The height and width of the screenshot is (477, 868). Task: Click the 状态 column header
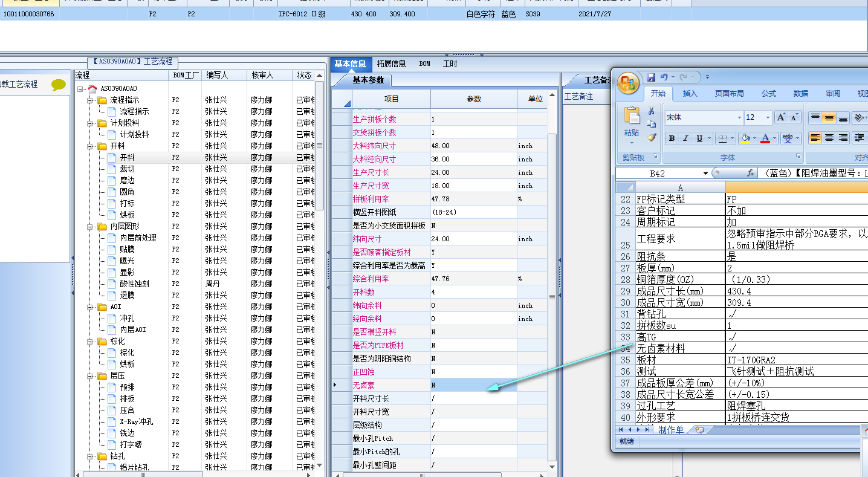point(304,76)
